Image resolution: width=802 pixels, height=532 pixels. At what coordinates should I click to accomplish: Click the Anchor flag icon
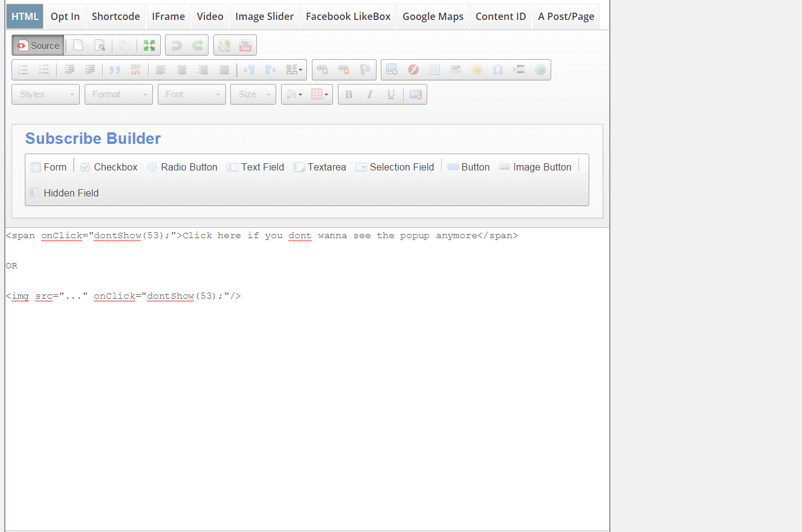[365, 70]
